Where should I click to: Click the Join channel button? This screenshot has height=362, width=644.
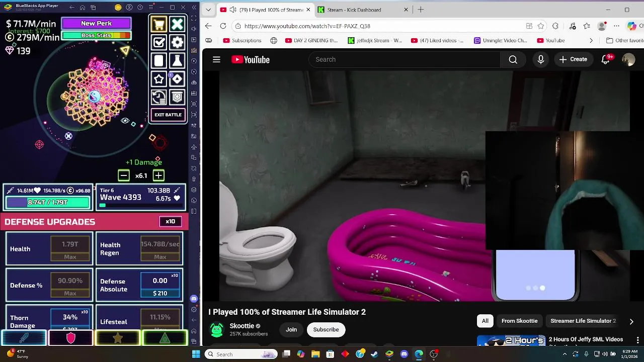[x=291, y=329]
